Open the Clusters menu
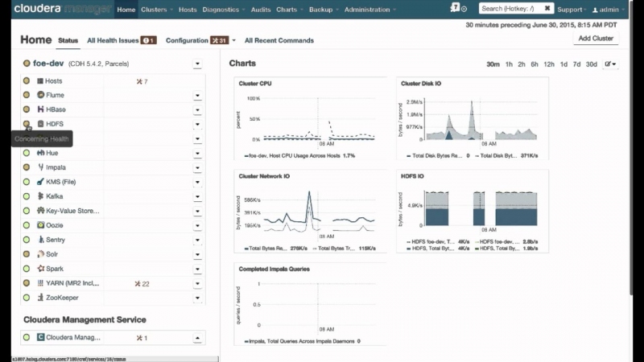Viewport: 644px width, 362px height. [x=157, y=10]
